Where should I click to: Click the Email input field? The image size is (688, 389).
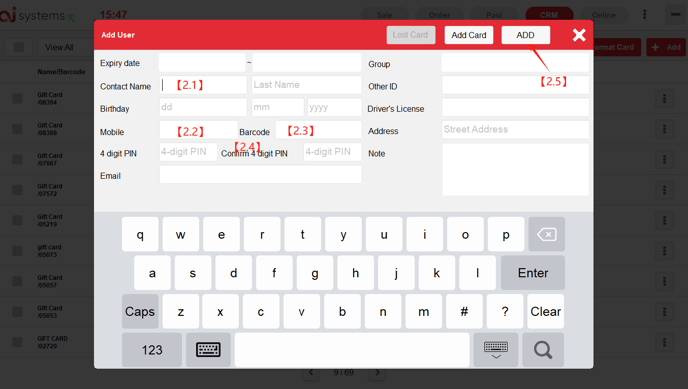click(x=261, y=174)
